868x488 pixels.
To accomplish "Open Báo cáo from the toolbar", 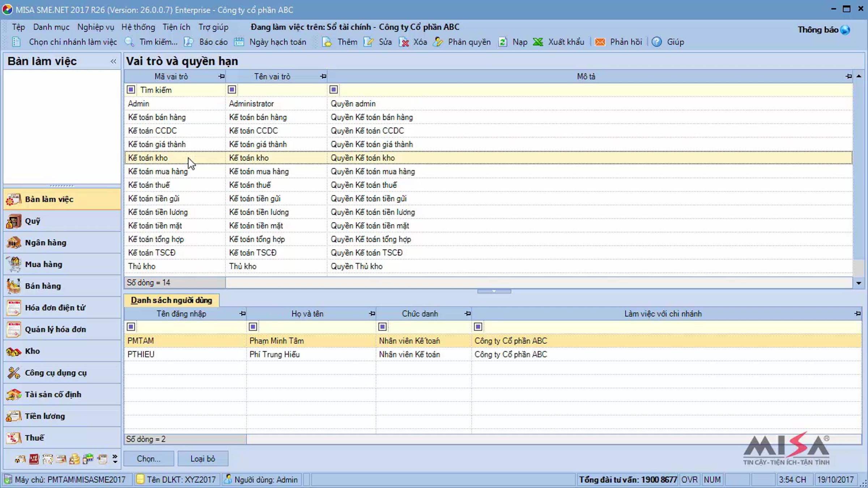I will 205,42.
